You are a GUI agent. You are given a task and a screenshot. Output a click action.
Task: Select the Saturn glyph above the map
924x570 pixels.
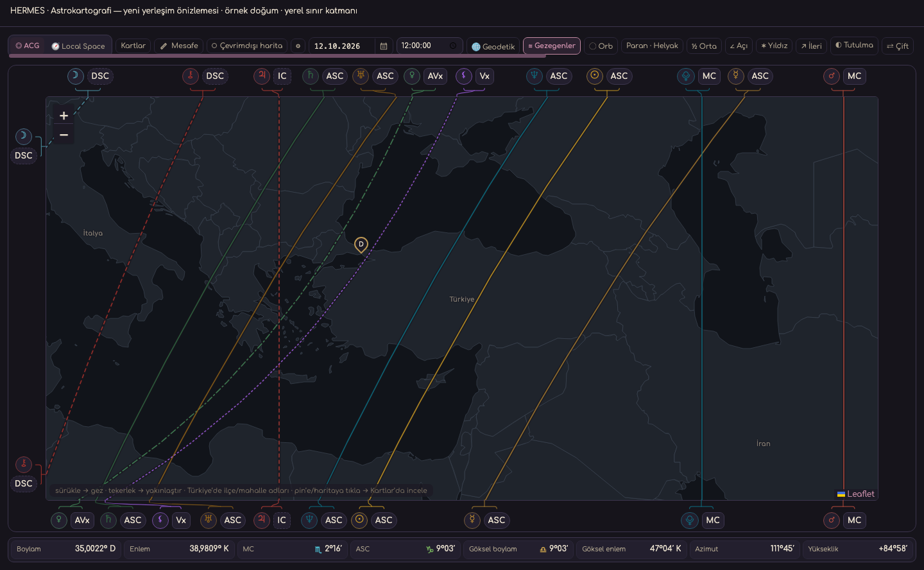tap(311, 76)
